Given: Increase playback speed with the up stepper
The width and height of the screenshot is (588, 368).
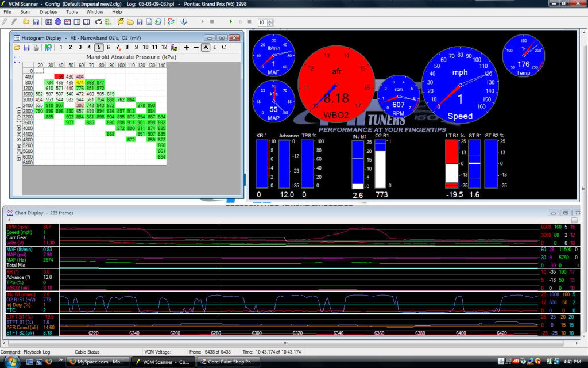Looking at the screenshot, I should tap(270, 21).
